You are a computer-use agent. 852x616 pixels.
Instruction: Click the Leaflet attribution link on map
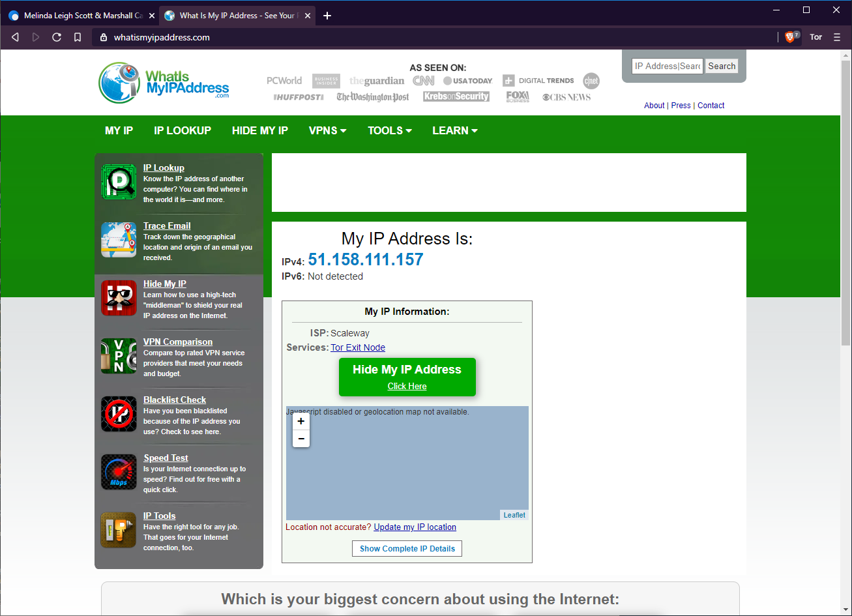[514, 515]
